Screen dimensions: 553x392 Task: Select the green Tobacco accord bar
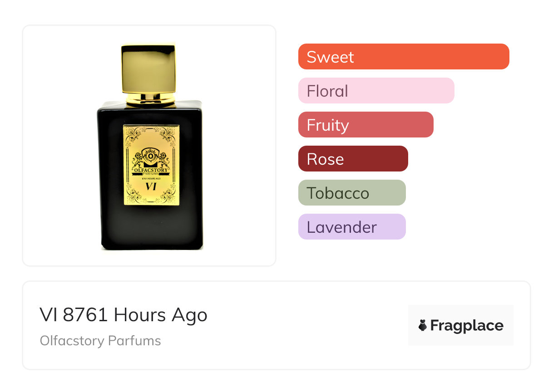pyautogui.click(x=352, y=193)
